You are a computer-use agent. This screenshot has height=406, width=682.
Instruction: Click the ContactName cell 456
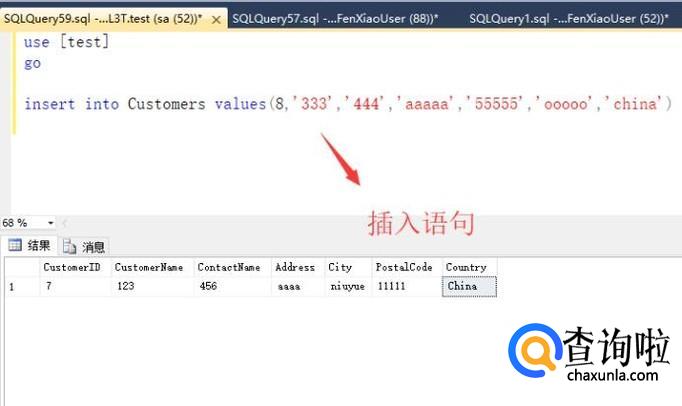[232, 286]
